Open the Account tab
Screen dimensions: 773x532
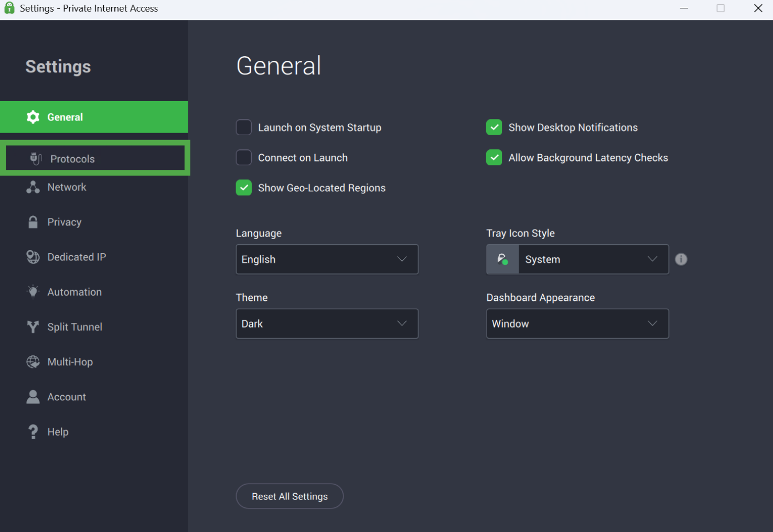(x=94, y=397)
